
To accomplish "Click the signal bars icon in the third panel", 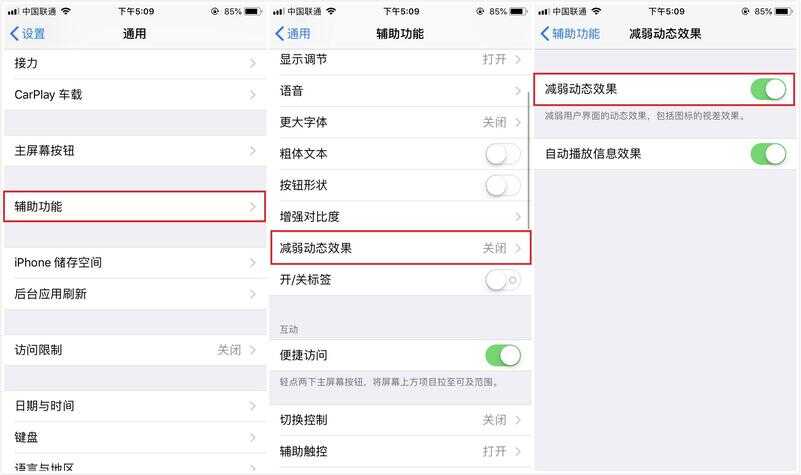I will coord(545,11).
